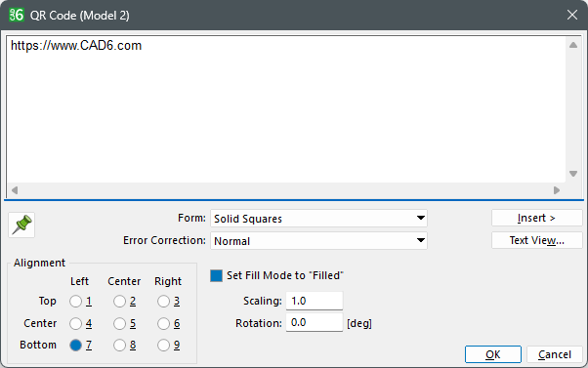
Task: Select alignment option 7 (Bottom Left)
Action: pyautogui.click(x=76, y=346)
